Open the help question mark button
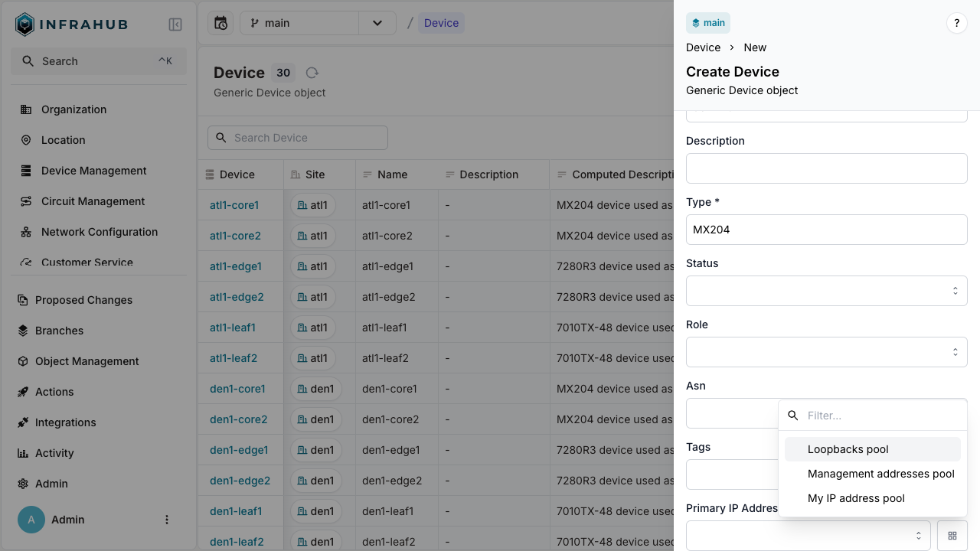Screen dimensions: 980x551 [956, 23]
